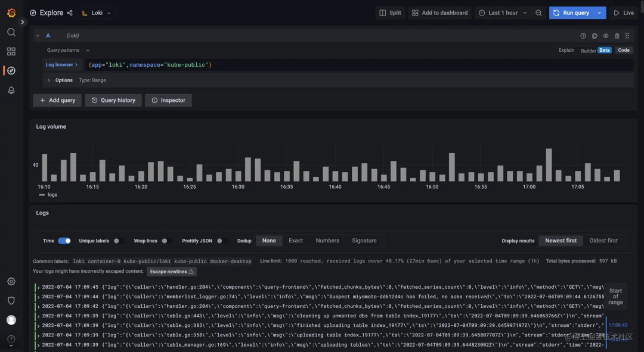Open the Query patterns dropdown

point(68,50)
